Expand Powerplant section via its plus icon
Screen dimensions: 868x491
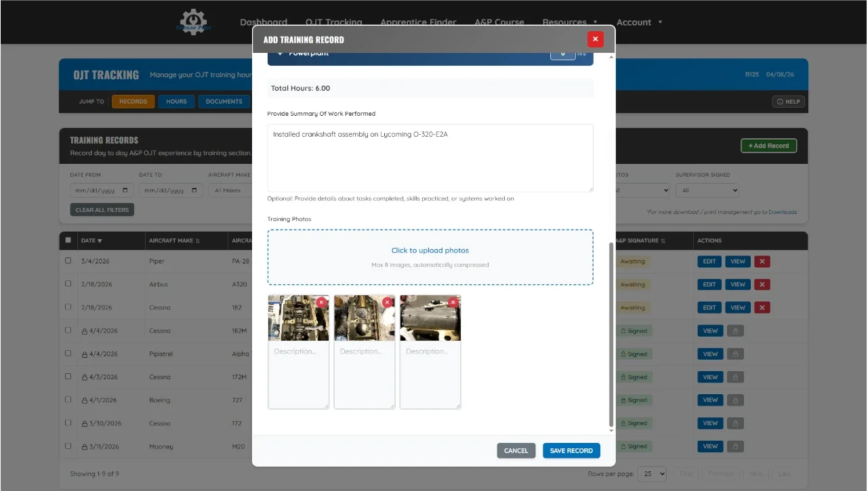coord(280,52)
